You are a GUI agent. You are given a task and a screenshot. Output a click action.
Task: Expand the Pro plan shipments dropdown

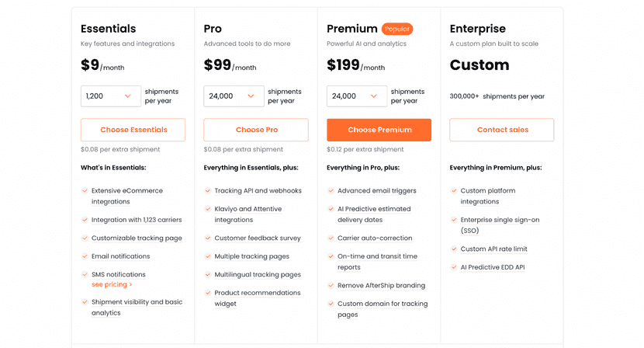[234, 96]
